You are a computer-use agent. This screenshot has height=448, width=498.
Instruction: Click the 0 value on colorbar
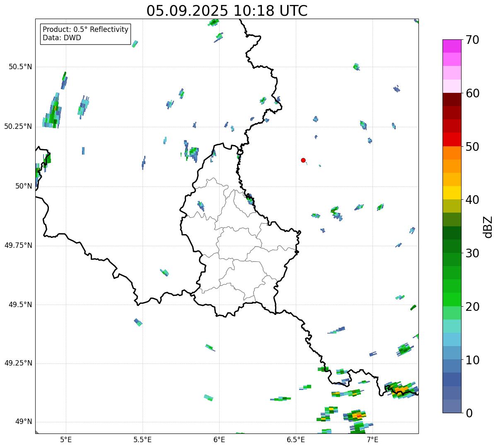pos(469,413)
